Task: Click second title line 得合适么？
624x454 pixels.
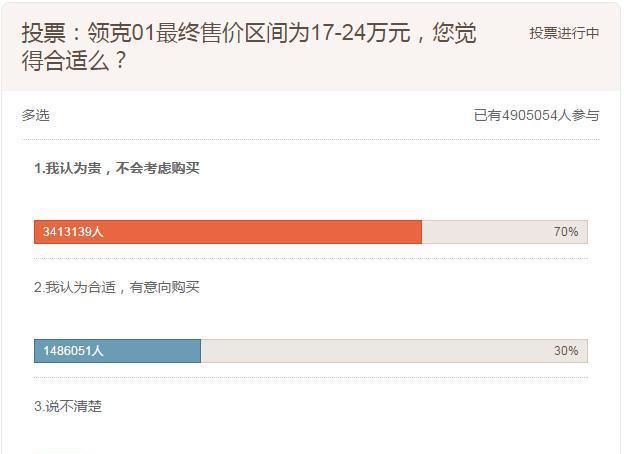Action: [x=75, y=61]
